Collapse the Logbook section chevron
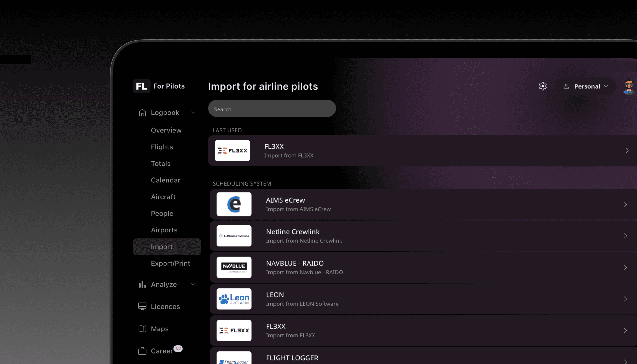Screen dimensions: 637x364 [x=193, y=113]
